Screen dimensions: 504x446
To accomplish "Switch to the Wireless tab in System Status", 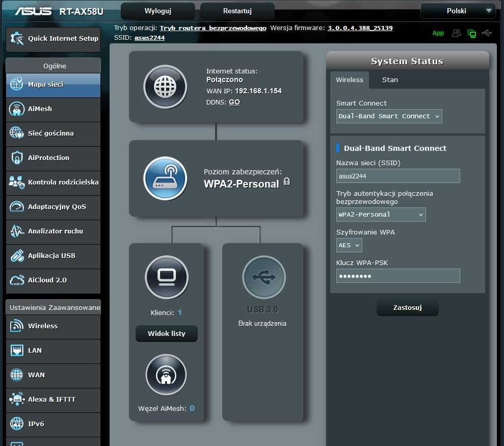I will click(x=350, y=80).
